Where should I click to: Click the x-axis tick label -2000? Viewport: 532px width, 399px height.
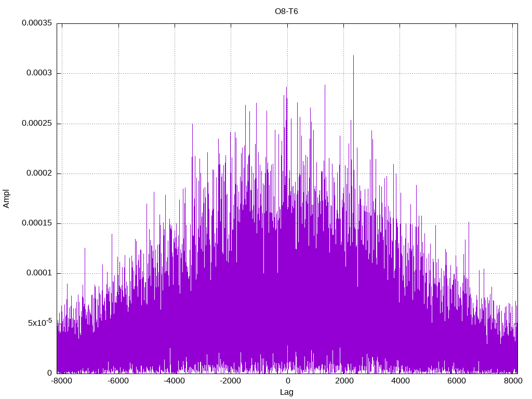[231, 381]
